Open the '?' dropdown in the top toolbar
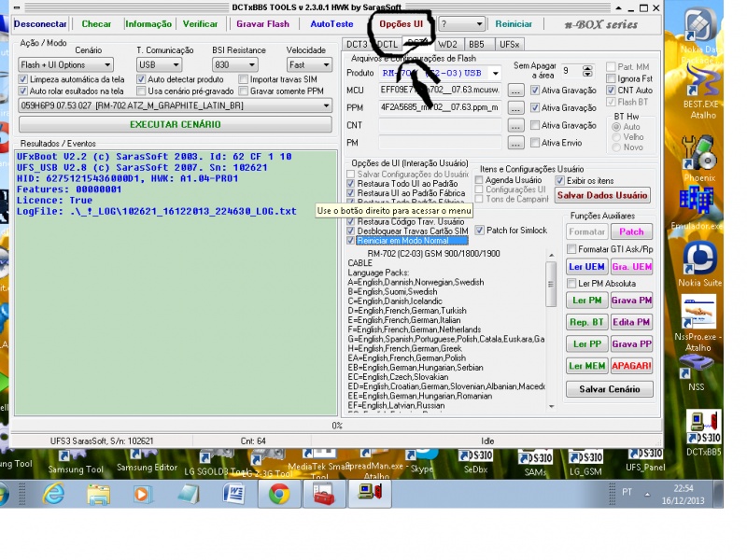The image size is (747, 560). pyautogui.click(x=461, y=24)
